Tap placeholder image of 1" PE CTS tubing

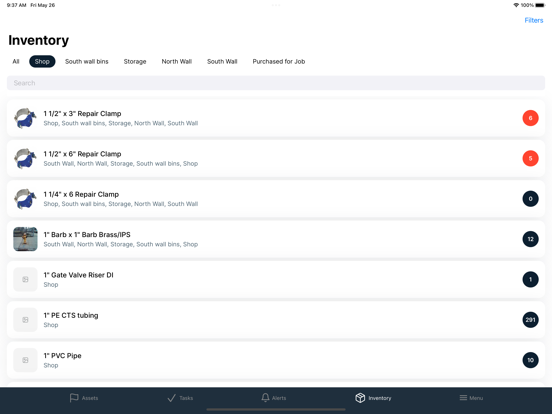pyautogui.click(x=25, y=320)
